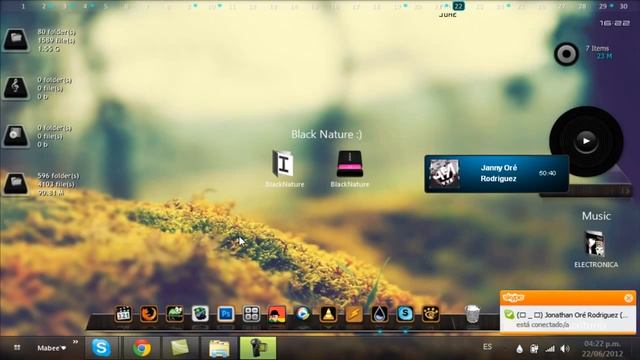Open Media Player Classic from the dock
This screenshot has width=640, height=360.
(x=123, y=314)
